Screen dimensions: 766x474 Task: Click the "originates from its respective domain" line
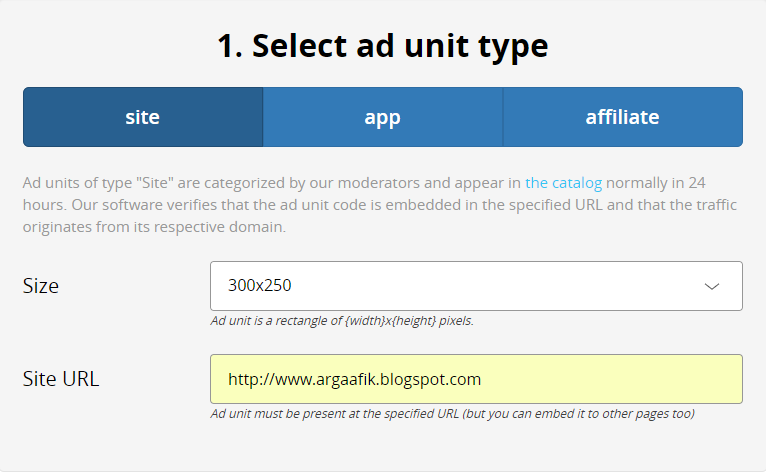(x=155, y=227)
